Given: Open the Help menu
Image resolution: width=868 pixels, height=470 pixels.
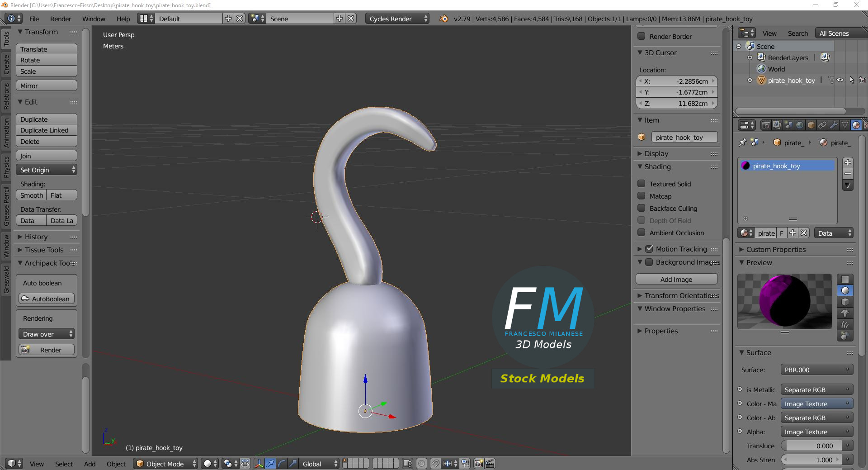Looking at the screenshot, I should coord(123,19).
